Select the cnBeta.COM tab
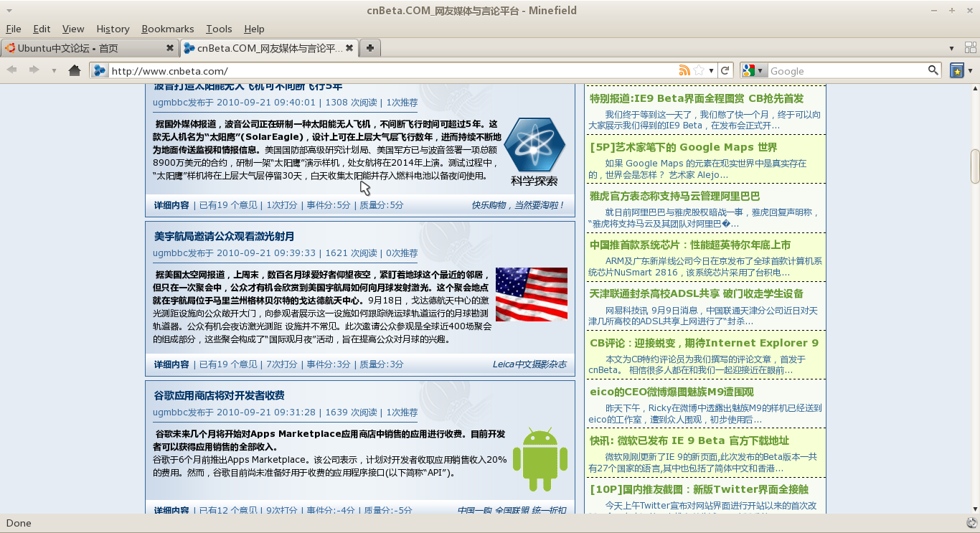Viewport: 980px width, 533px height. [x=269, y=48]
